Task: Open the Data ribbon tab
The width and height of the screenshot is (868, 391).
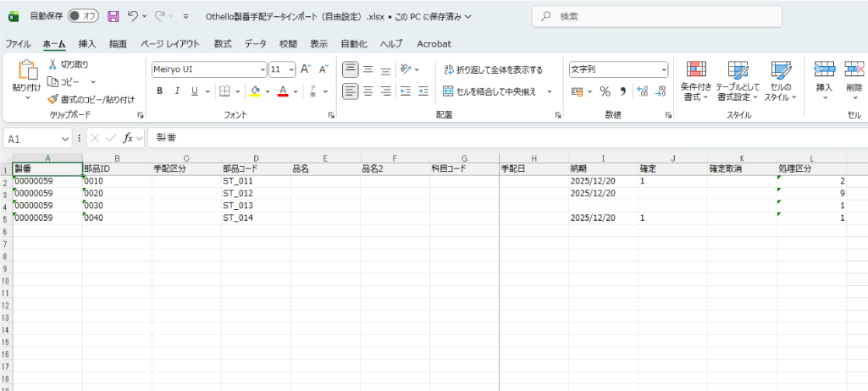Action: 255,44
